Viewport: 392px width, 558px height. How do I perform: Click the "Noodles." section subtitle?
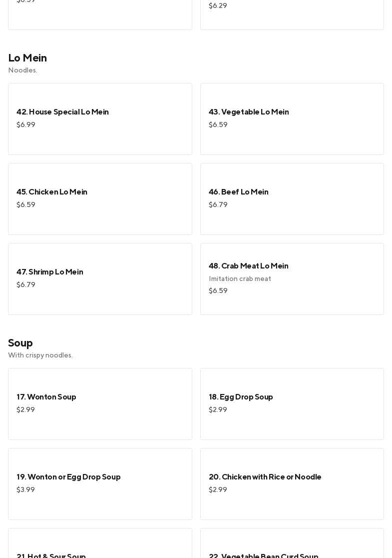(x=23, y=70)
